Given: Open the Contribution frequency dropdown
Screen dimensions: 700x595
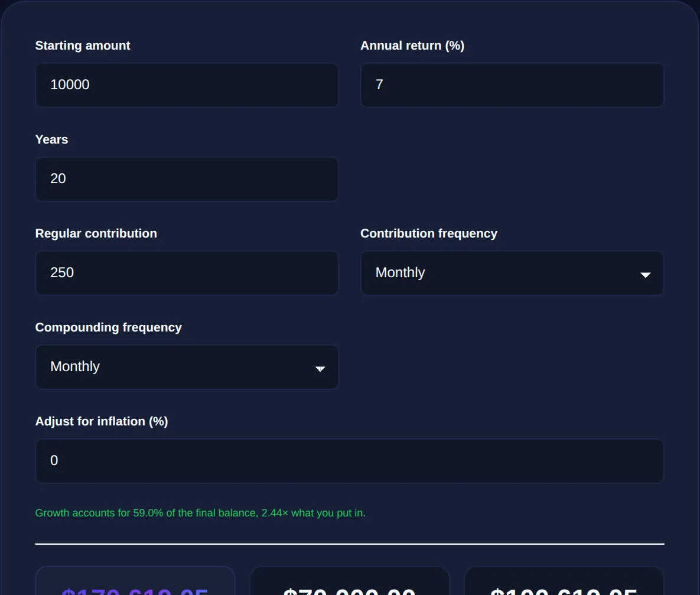Looking at the screenshot, I should [512, 272].
